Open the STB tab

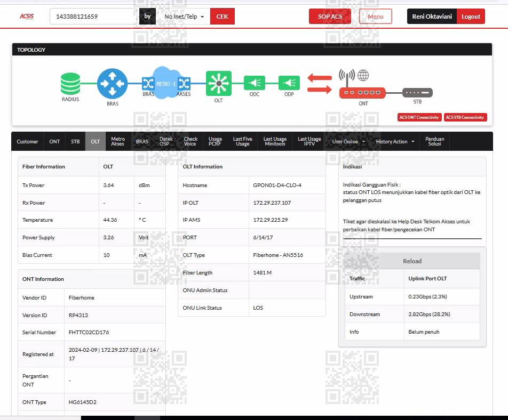[75, 141]
